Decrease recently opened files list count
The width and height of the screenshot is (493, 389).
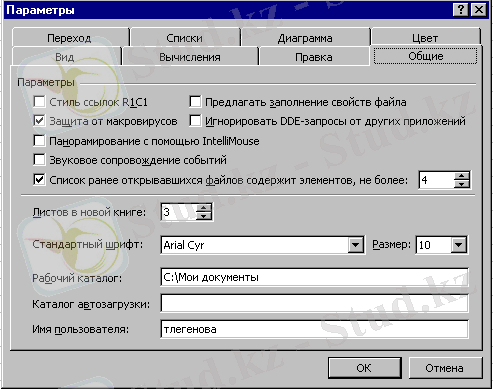pos(462,184)
